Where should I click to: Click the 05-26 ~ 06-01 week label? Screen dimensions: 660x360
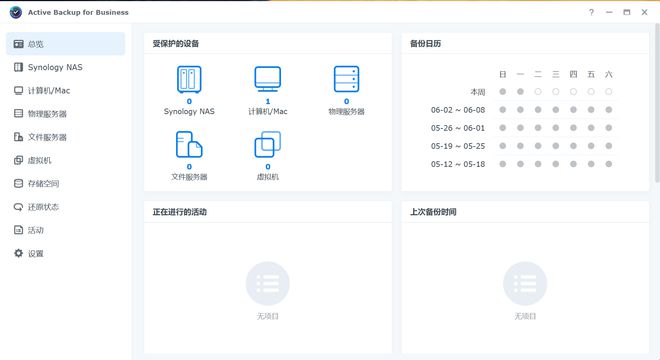click(458, 128)
